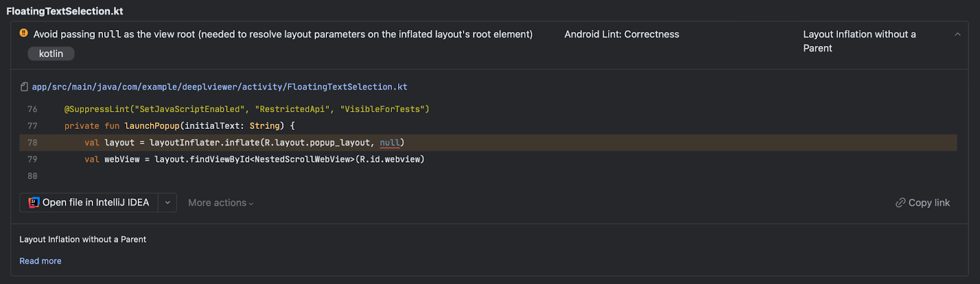Click the Layout Inflation without a Parent header label
980x284 pixels.
(859, 41)
